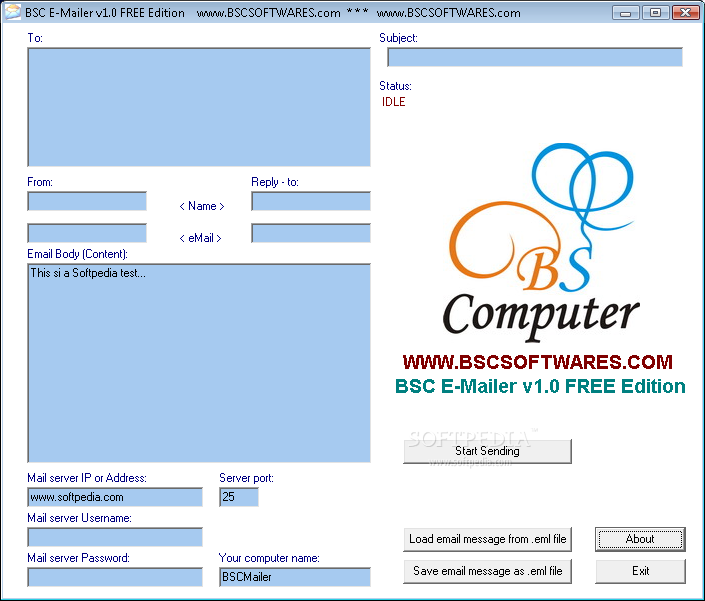Image resolution: width=705 pixels, height=601 pixels.
Task: Click the '< Name >' label
Action: [202, 206]
